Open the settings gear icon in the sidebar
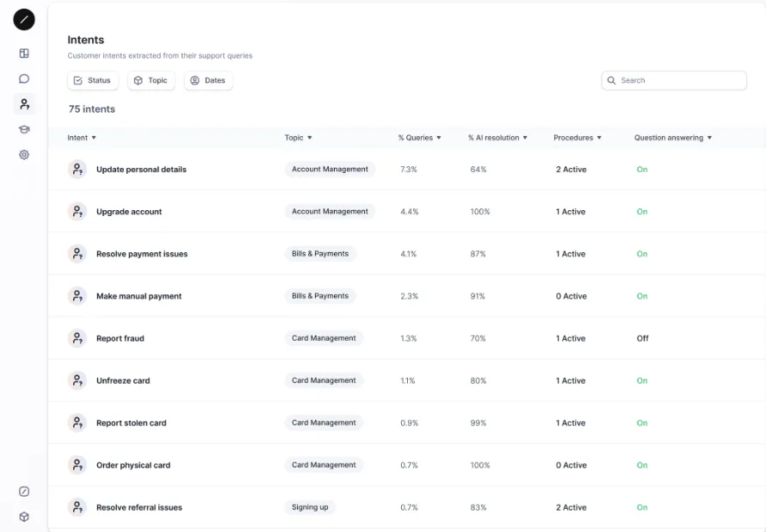Viewport: 766px width, 532px height. (x=24, y=155)
